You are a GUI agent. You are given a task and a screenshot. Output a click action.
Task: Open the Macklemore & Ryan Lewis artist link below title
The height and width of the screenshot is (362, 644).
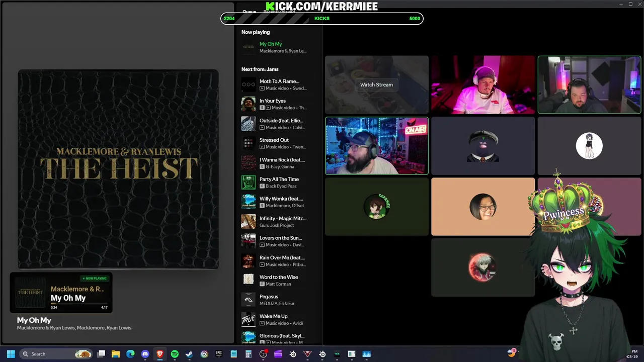click(x=74, y=328)
